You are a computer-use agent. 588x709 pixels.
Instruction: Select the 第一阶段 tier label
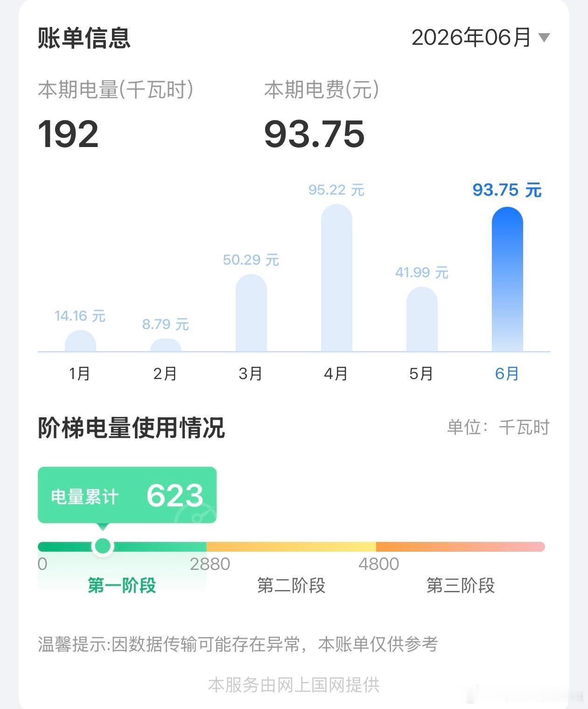coord(122,585)
